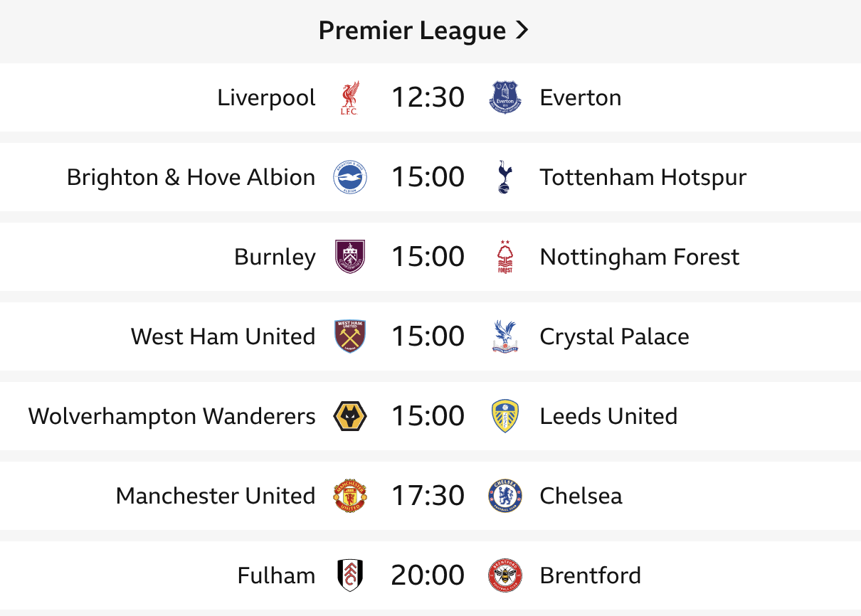Click the Crystal Palace eagle badge

(505, 336)
